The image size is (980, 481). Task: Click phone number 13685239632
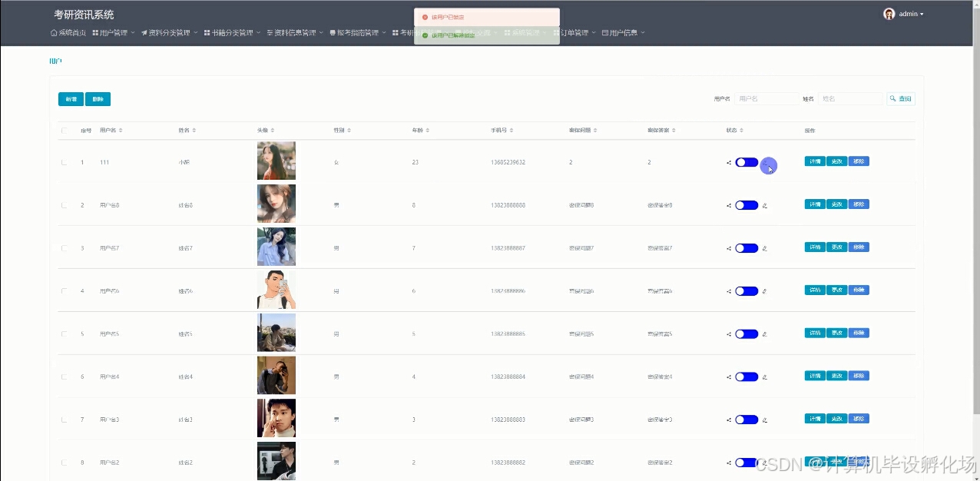pos(508,162)
